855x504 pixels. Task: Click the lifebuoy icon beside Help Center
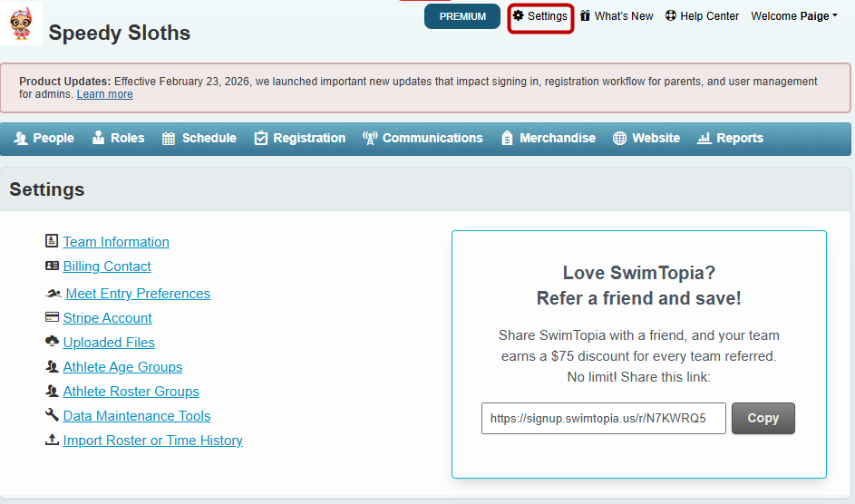670,16
